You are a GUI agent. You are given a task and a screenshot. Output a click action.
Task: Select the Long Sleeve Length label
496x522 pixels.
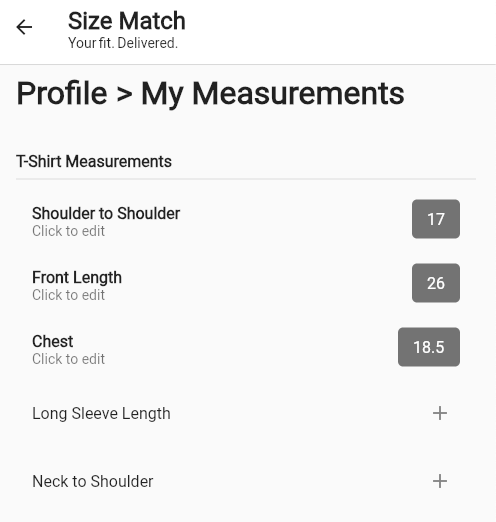coord(101,414)
